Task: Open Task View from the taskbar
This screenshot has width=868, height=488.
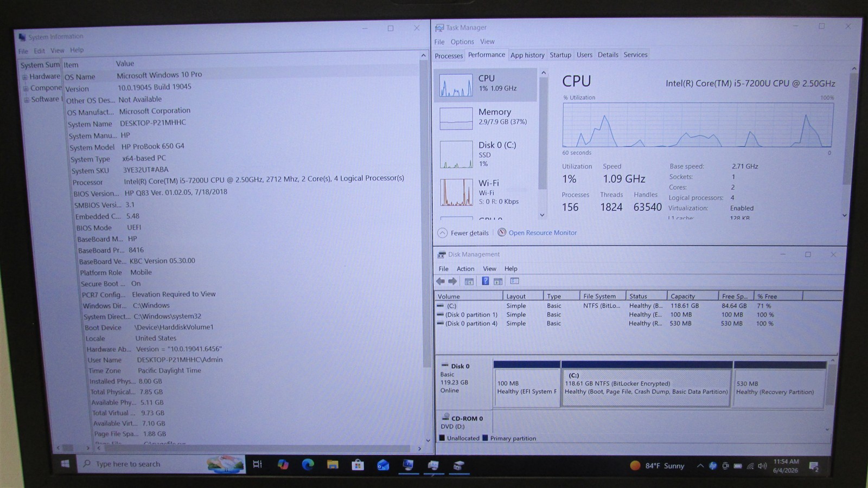Action: (258, 464)
